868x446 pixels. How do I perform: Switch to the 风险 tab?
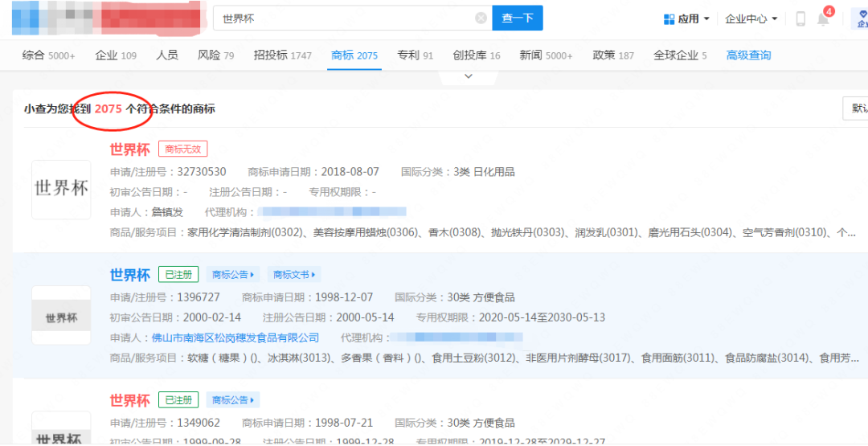[x=216, y=55]
